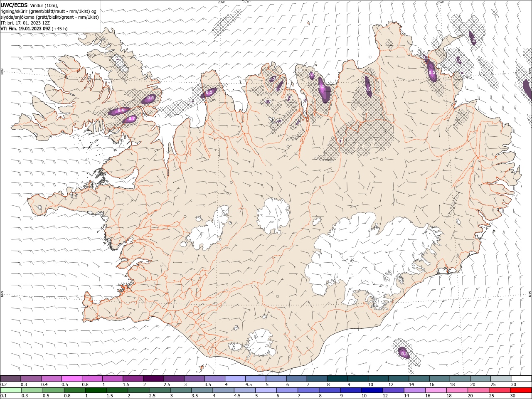
Task: Click the 'rigning/skúrir' legend description line
Action: [49, 11]
